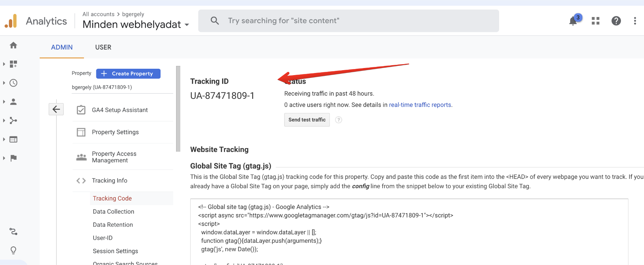Click the Property Settings layout icon
The height and width of the screenshot is (265, 644).
click(81, 132)
